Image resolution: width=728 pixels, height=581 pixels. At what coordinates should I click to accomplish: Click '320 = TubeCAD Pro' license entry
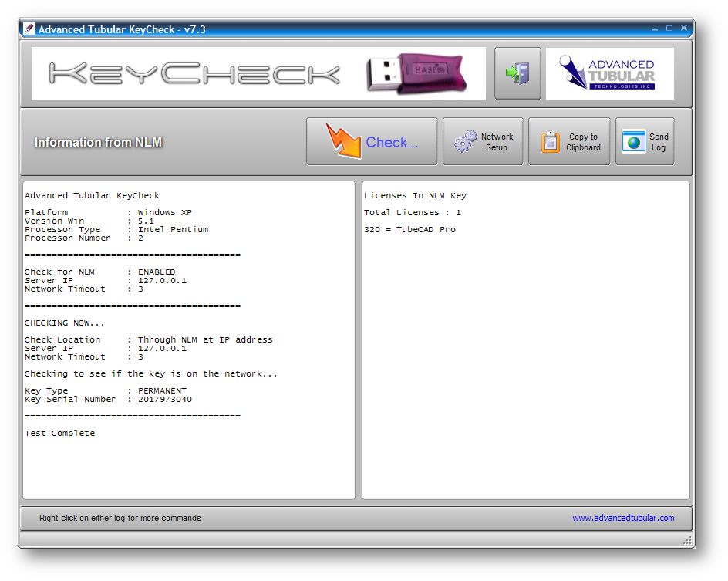[x=410, y=229]
